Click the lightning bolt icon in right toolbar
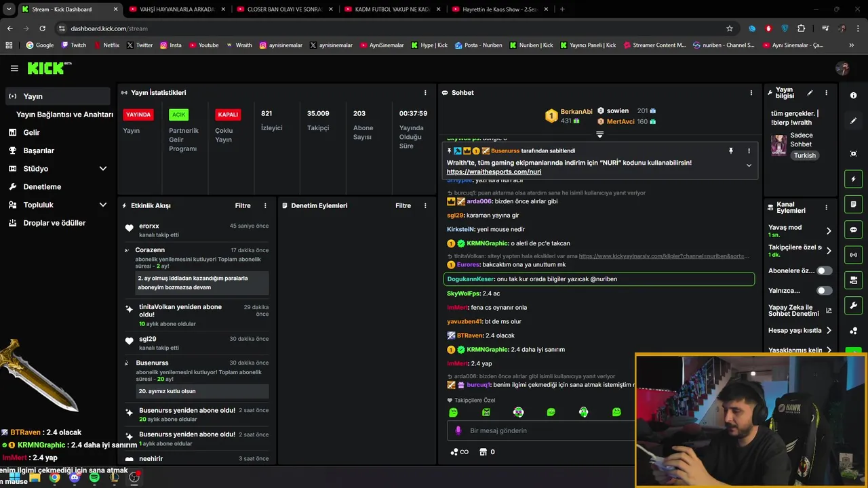 pos(853,179)
